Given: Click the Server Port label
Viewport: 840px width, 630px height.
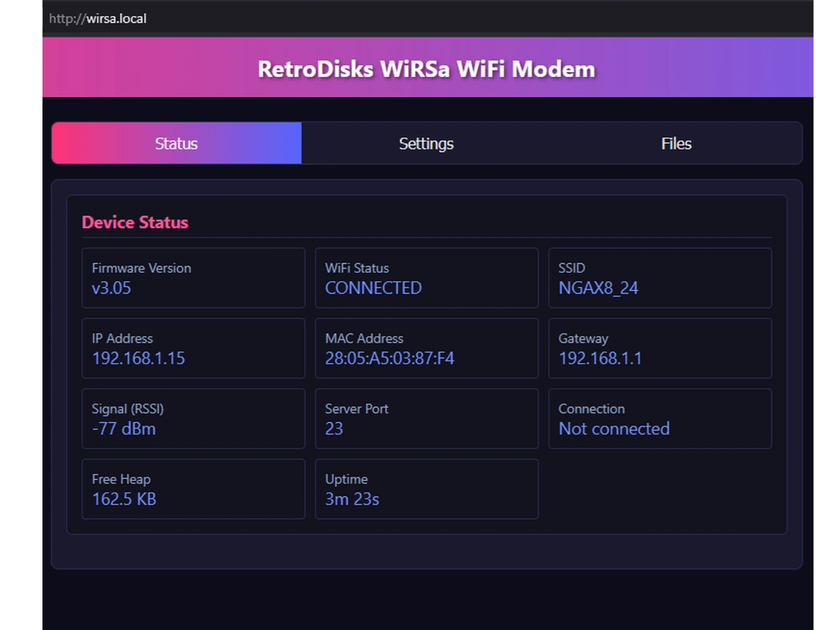Looking at the screenshot, I should pyautogui.click(x=357, y=409).
